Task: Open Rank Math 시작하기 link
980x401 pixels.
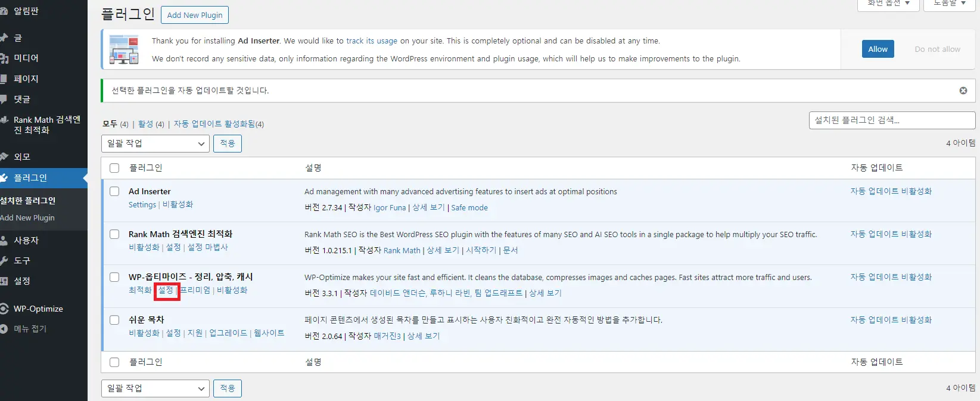Action: [481, 250]
